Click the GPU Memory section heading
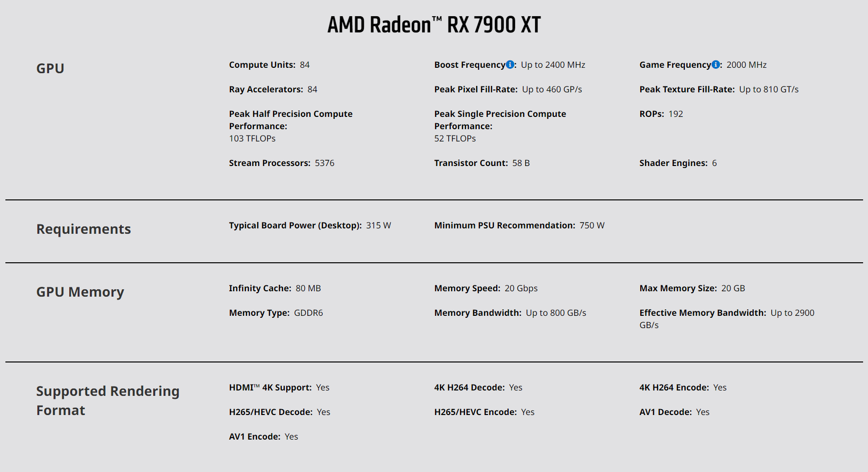The width and height of the screenshot is (868, 472). tap(80, 292)
